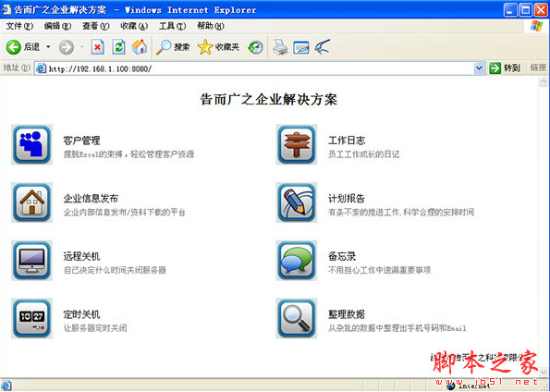Open the address bar dropdown list

(479, 68)
